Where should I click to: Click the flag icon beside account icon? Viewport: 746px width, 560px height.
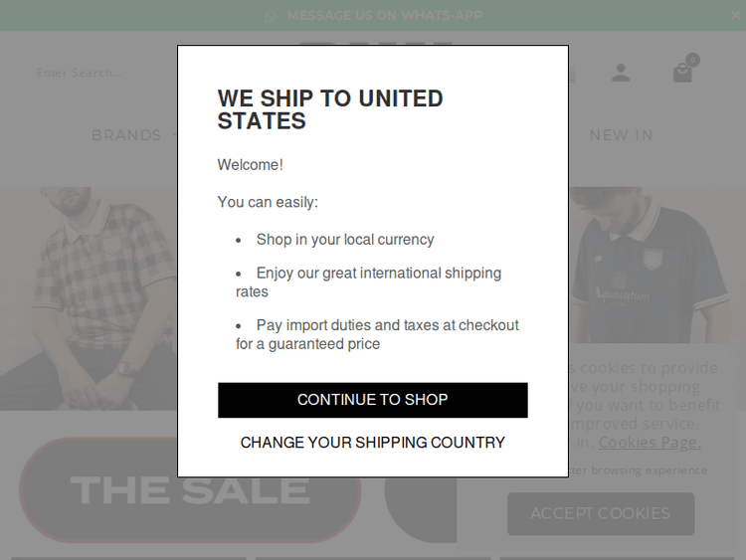point(571,73)
